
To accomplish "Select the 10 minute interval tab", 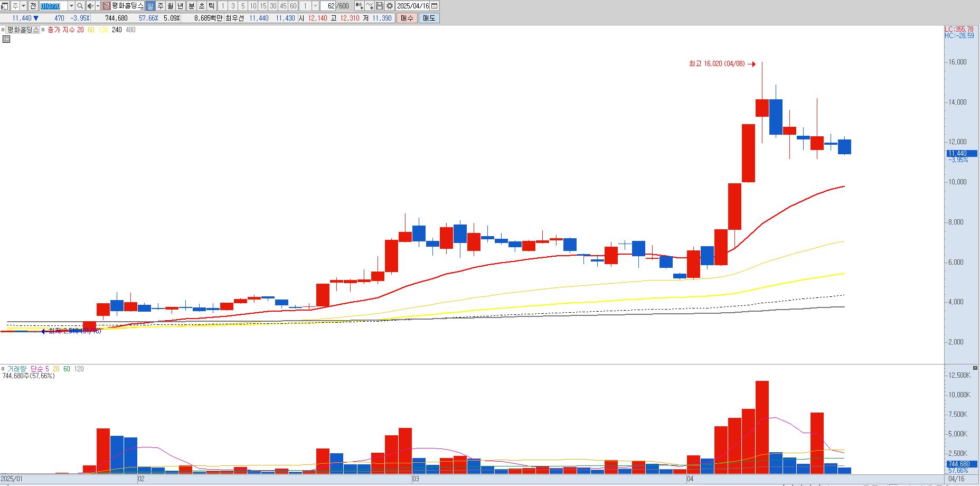I will click(253, 6).
